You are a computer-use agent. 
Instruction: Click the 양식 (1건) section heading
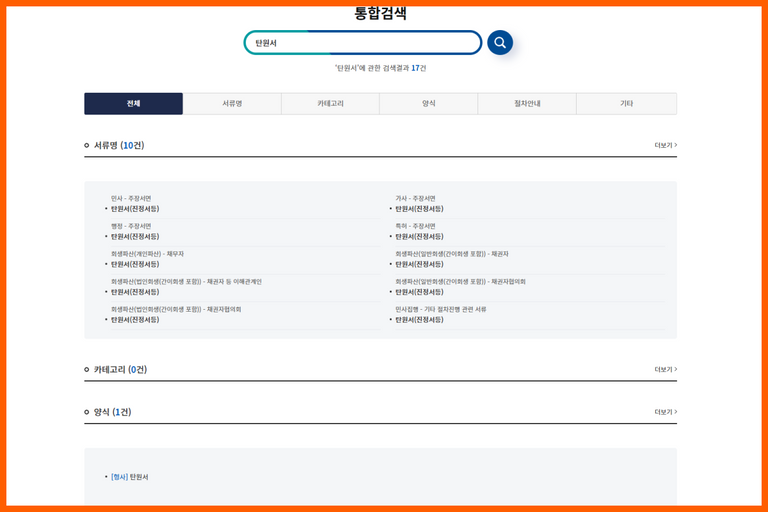(x=112, y=412)
